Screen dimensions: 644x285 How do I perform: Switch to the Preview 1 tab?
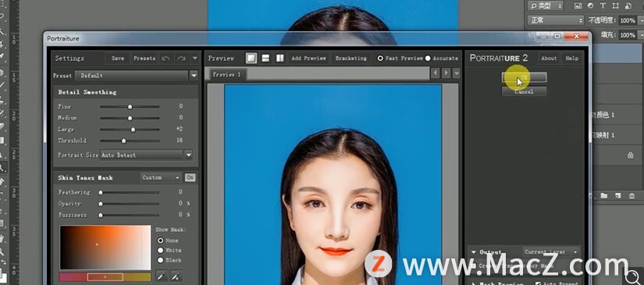click(227, 75)
